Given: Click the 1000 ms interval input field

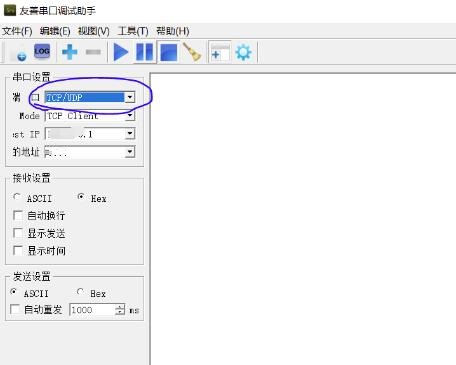Looking at the screenshot, I should tap(92, 310).
